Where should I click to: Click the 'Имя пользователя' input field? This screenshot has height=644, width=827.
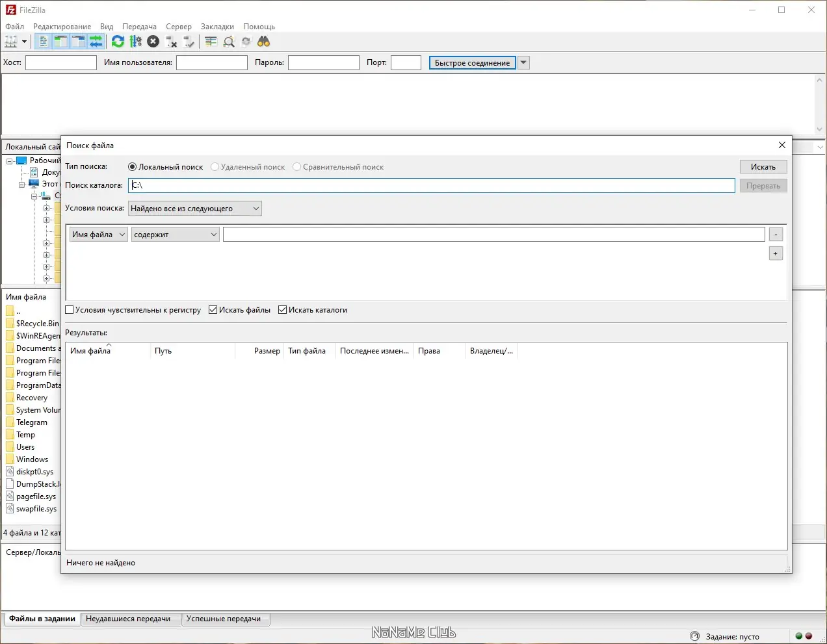[212, 62]
